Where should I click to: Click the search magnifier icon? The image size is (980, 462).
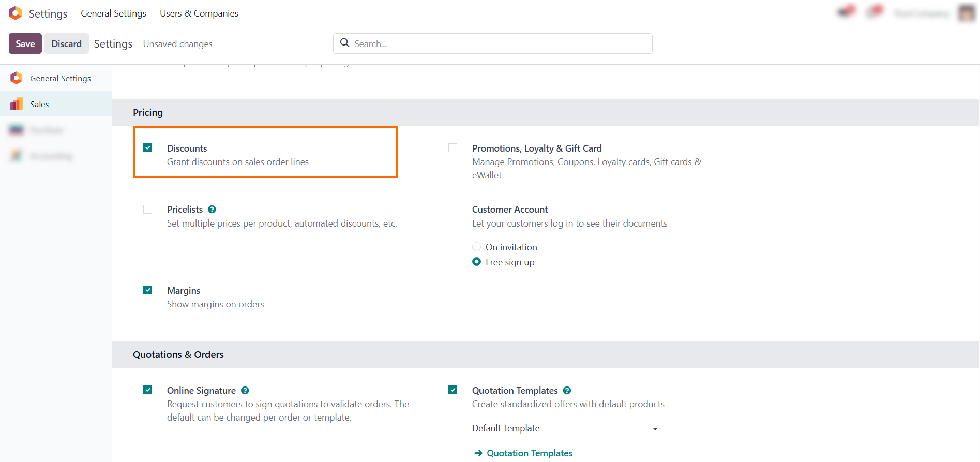[x=345, y=43]
